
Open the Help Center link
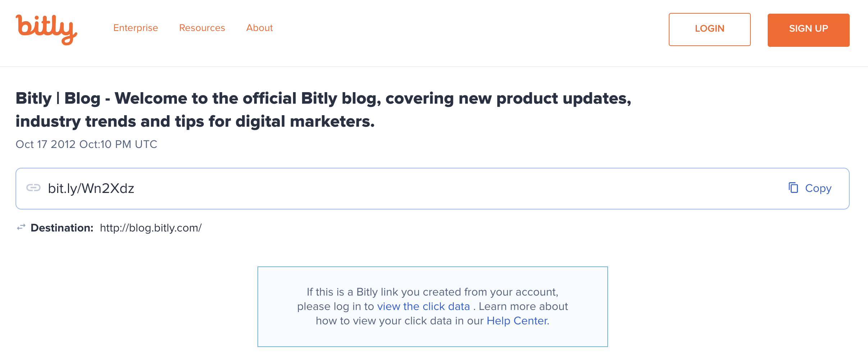tap(517, 321)
